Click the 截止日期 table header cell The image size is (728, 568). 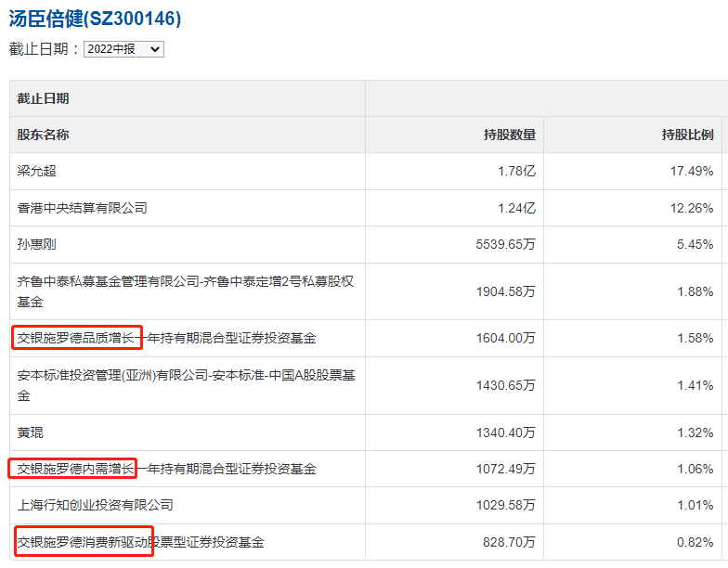tap(188, 98)
